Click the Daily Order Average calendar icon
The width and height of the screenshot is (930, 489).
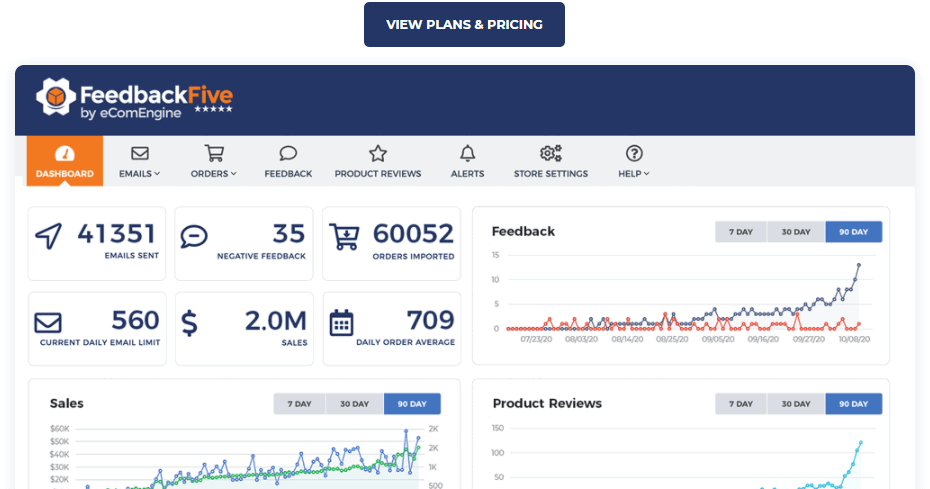341,323
